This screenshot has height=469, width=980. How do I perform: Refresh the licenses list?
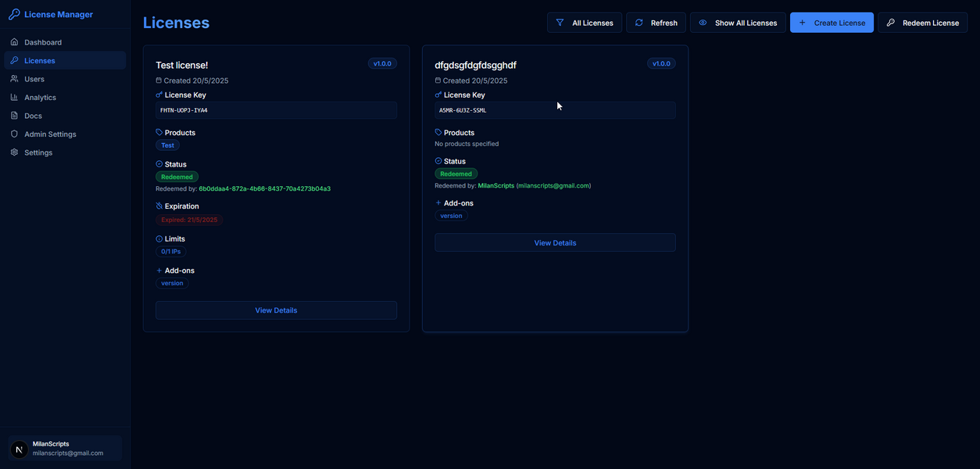[656, 23]
